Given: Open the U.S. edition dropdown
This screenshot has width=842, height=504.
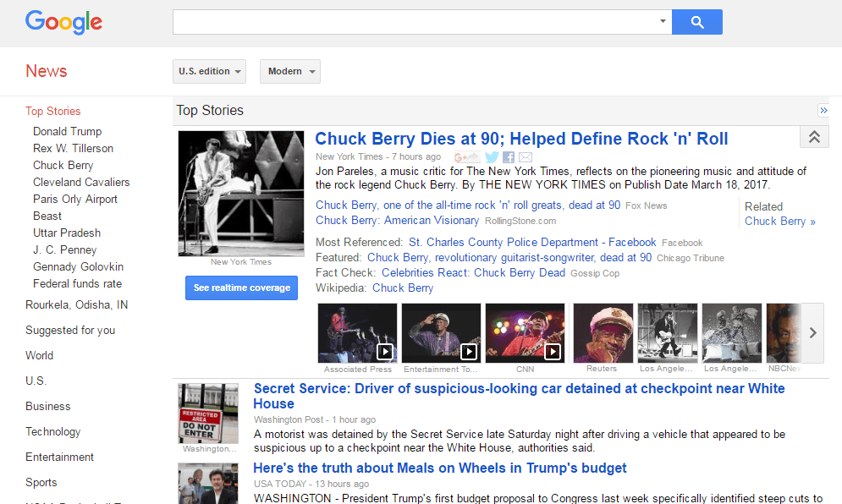Looking at the screenshot, I should [209, 71].
